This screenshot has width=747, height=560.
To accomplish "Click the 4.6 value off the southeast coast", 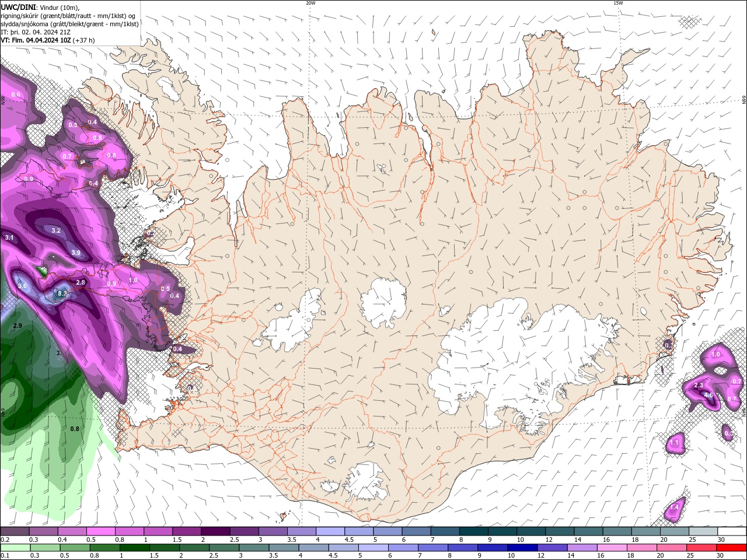I will click(708, 395).
